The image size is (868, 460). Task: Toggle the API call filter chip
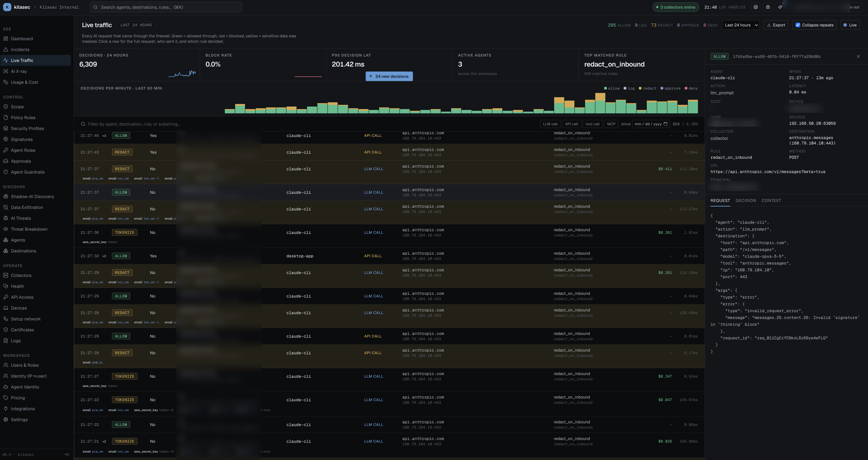(x=571, y=124)
